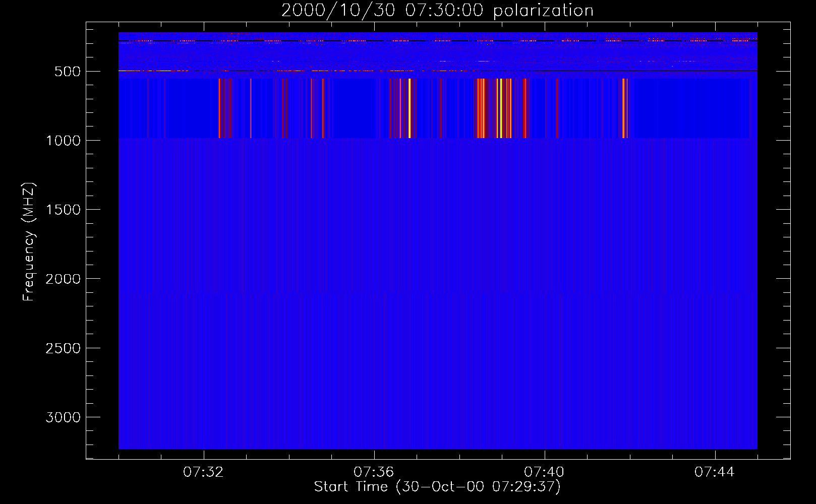Click the 07:36 time tick label
The image size is (816, 504).
tap(374, 472)
